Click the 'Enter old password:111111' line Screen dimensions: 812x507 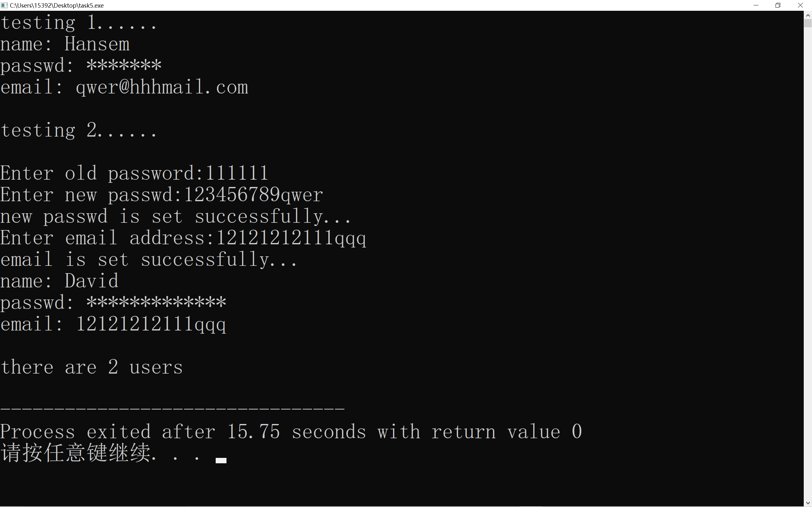134,173
